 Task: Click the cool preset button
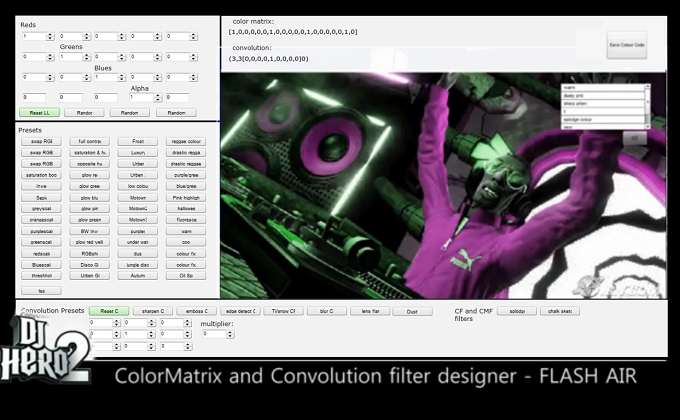[x=186, y=242]
